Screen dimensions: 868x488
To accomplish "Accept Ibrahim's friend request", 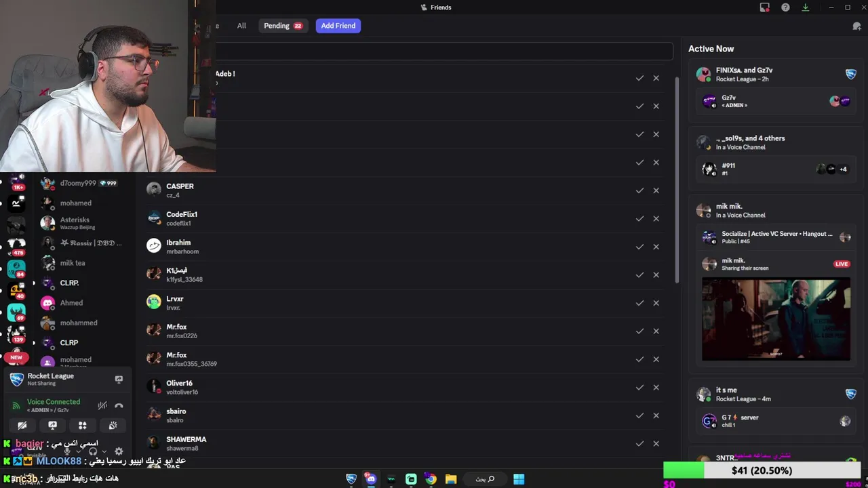I will click(639, 247).
